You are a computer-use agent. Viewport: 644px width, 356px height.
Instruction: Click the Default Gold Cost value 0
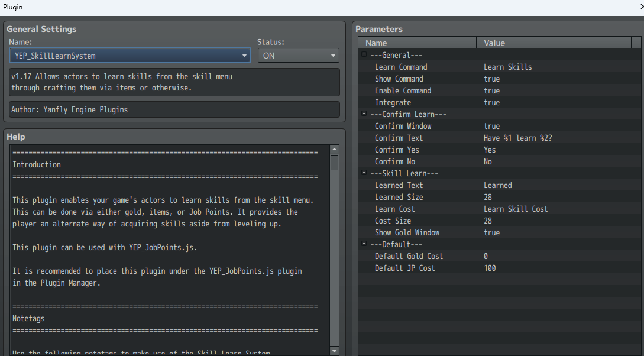point(486,256)
